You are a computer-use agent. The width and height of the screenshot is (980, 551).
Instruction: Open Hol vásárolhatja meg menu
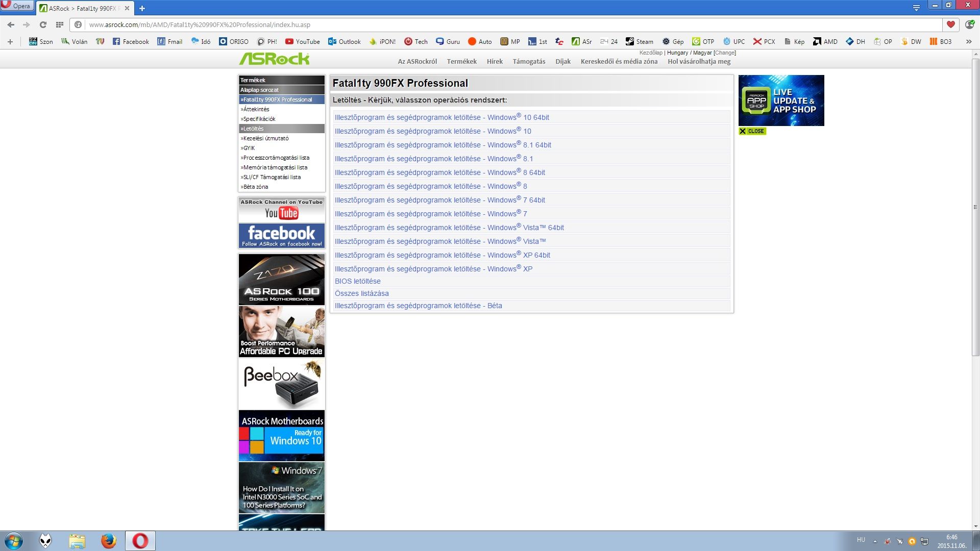(x=699, y=62)
